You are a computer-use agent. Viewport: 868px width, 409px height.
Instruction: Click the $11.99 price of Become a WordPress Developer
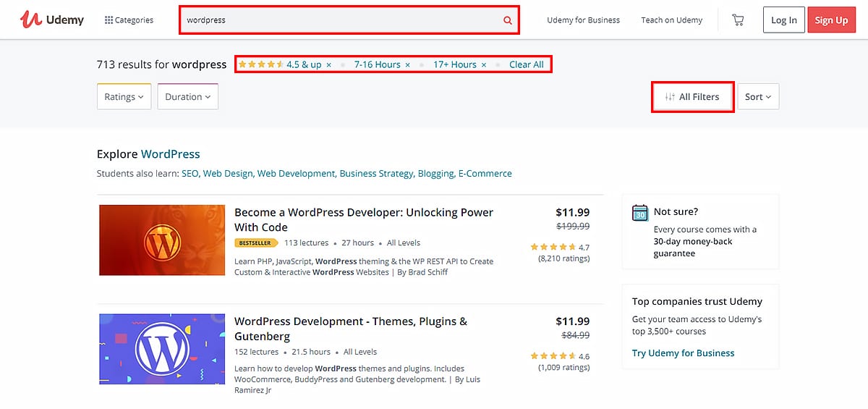click(x=572, y=212)
